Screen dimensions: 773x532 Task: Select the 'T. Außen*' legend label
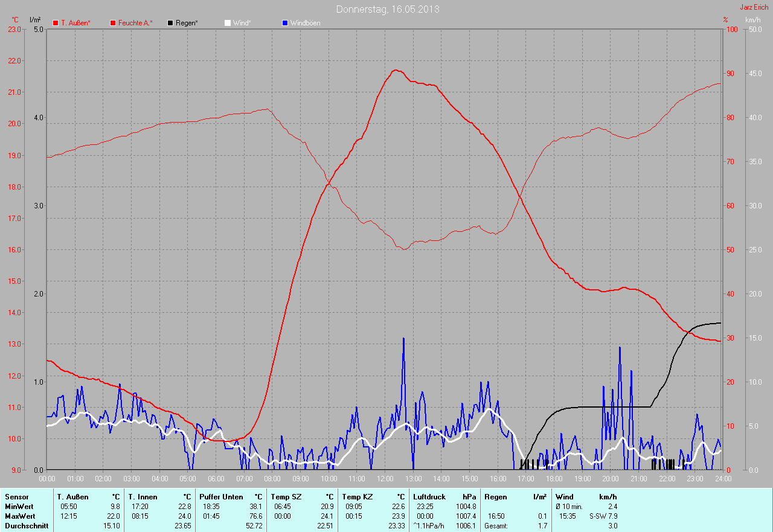(x=76, y=23)
